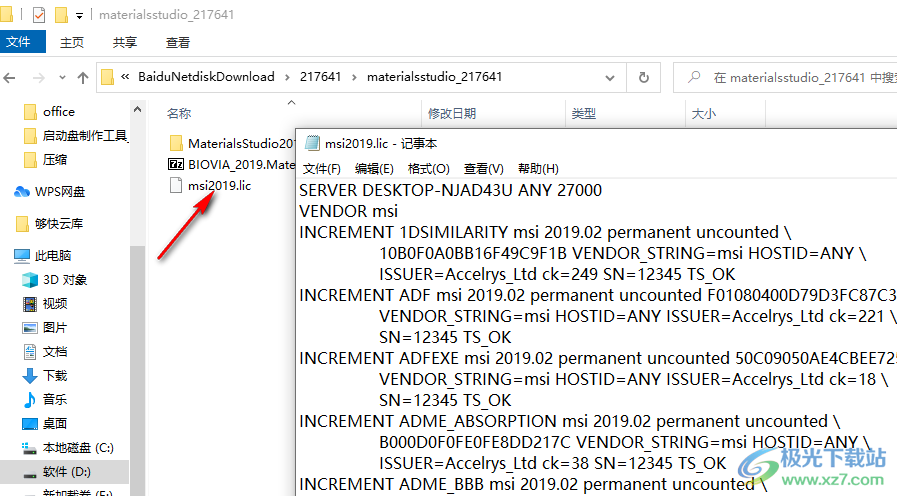
Task: Select BIOVIA_2019 7z archive file
Action: 232,165
